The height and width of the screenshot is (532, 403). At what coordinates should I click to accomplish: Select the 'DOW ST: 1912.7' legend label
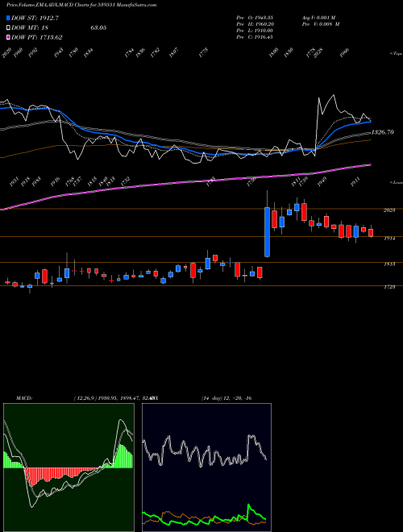click(35, 19)
